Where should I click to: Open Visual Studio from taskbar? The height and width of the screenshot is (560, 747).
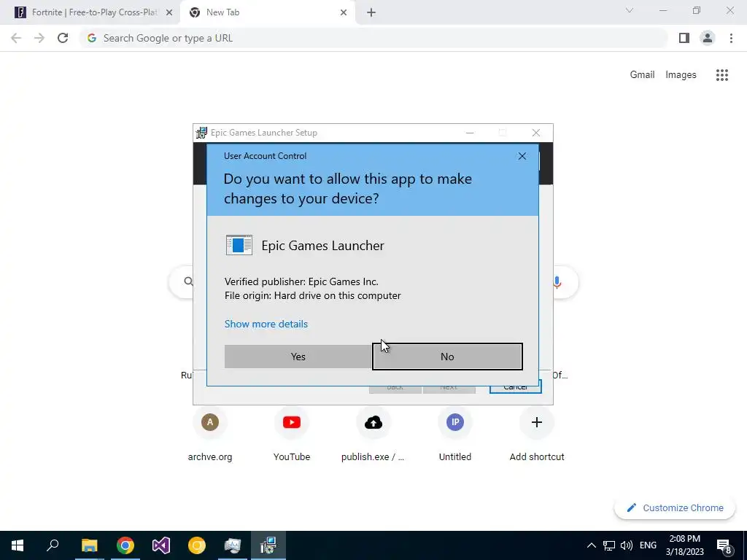click(x=161, y=545)
